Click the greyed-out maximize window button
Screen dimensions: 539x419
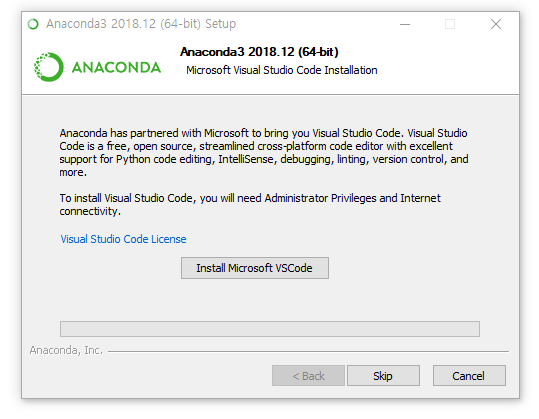450,24
